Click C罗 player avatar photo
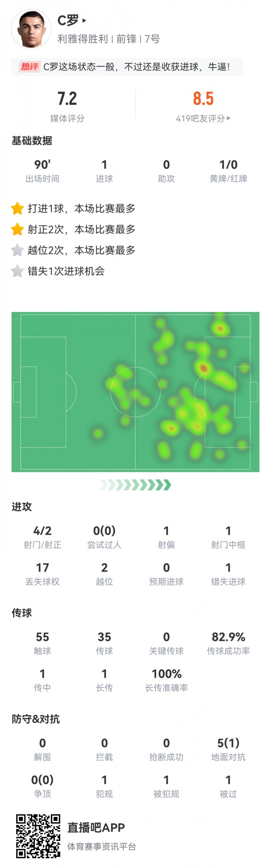This screenshot has width=271, height=868. click(x=31, y=29)
